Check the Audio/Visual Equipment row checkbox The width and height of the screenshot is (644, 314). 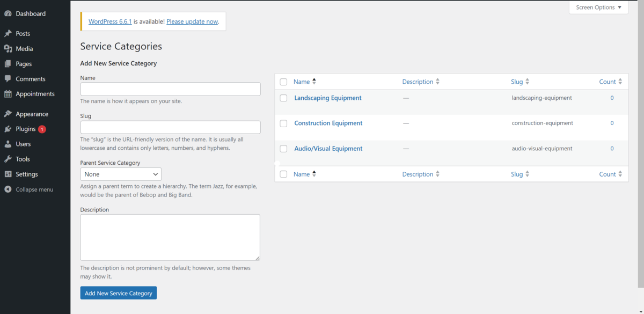tap(283, 149)
